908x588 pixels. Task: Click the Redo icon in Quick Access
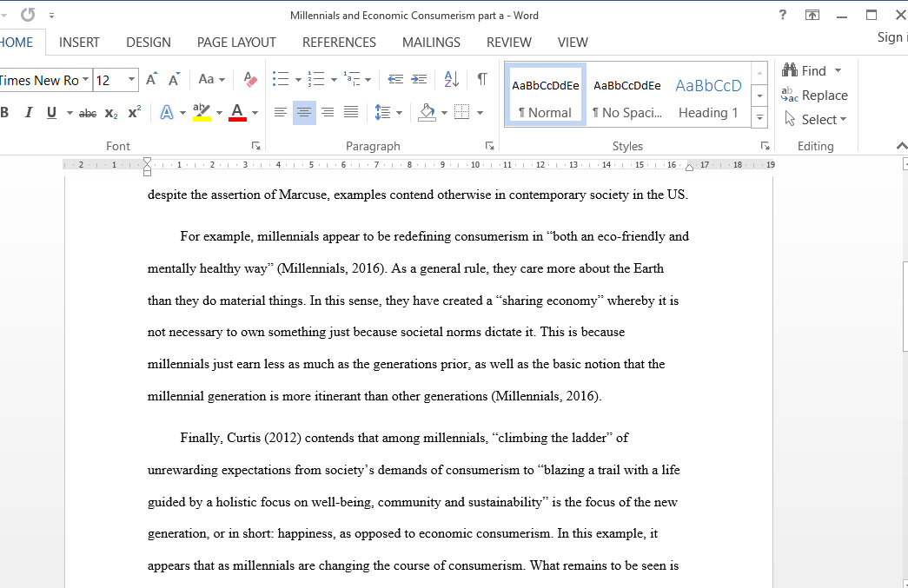click(28, 15)
